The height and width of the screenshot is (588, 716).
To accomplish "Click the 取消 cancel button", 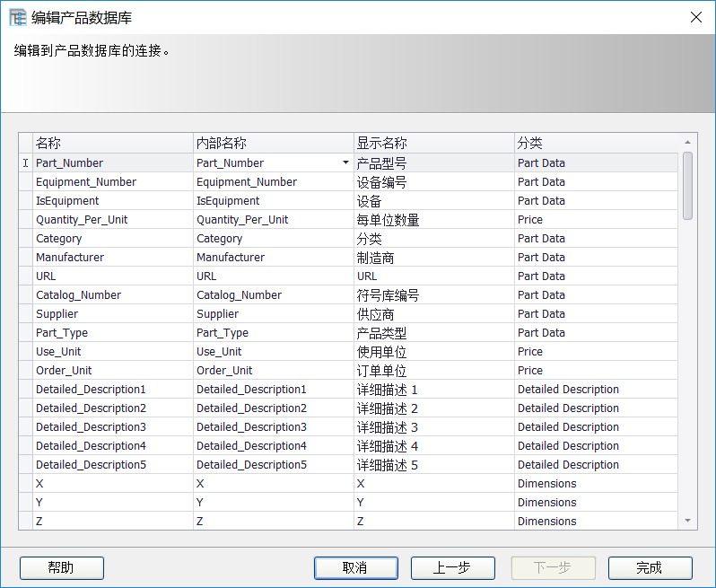I will (x=355, y=568).
